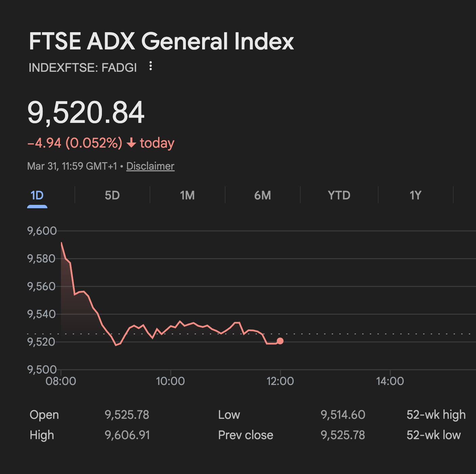Open the Disclaimer link

click(x=150, y=166)
